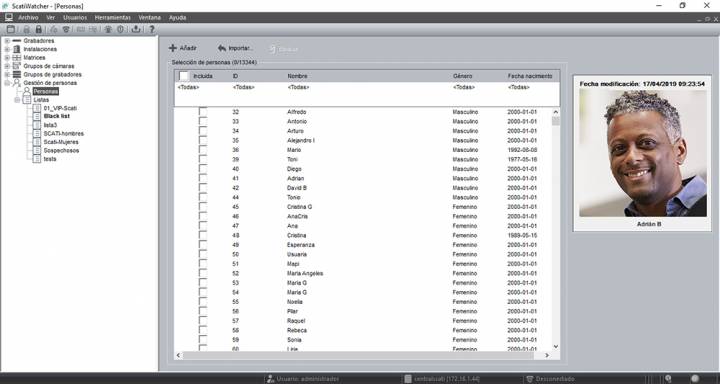Image resolution: width=720 pixels, height=384 pixels.
Task: Toggle the Incluida header select-all checkbox
Action: coord(184,76)
